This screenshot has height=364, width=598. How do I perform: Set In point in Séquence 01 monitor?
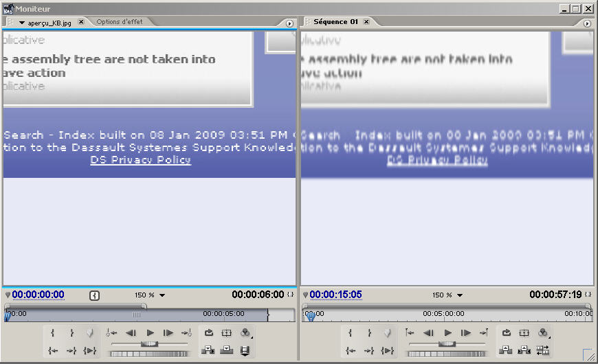click(350, 333)
